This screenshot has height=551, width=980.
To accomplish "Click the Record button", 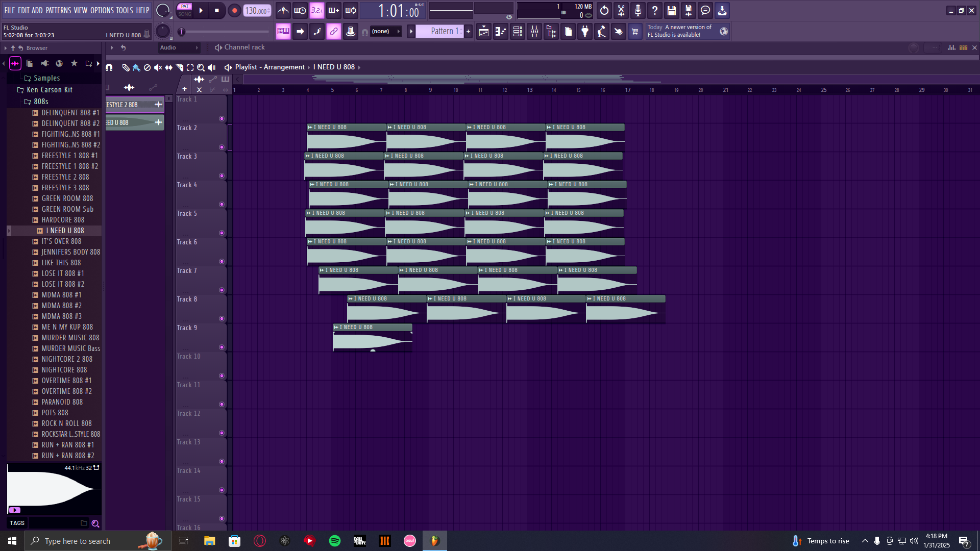I will coord(234,10).
